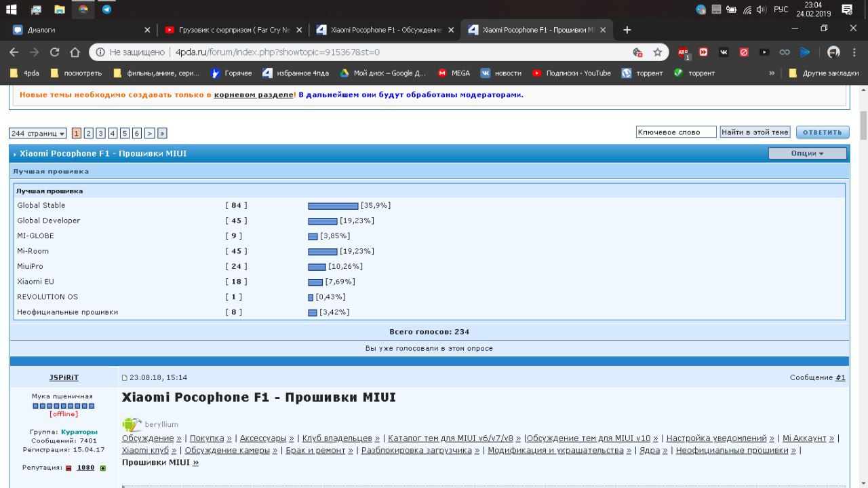Viewport: 868px width, 488px height.
Task: Switch to Xiaomi Pocophone F1 Обсуждение tab
Action: [385, 30]
